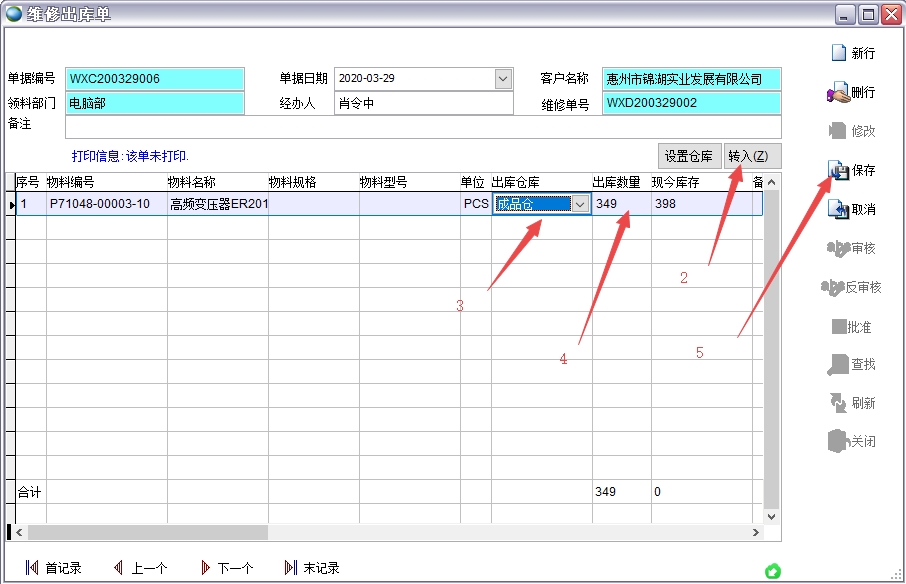Click the 保存 save icon
This screenshot has width=906, height=584.
click(849, 170)
